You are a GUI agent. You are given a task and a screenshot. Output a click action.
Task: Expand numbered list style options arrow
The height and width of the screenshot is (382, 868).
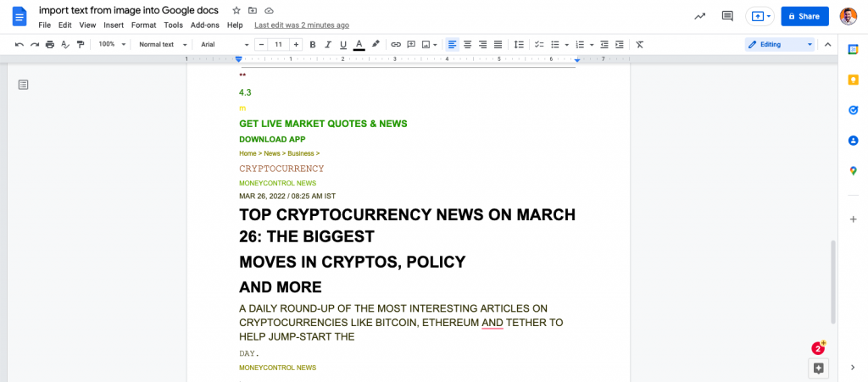click(592, 45)
